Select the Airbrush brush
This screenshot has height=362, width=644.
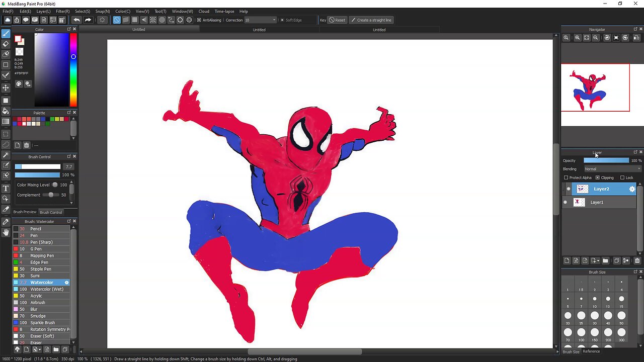[41, 303]
